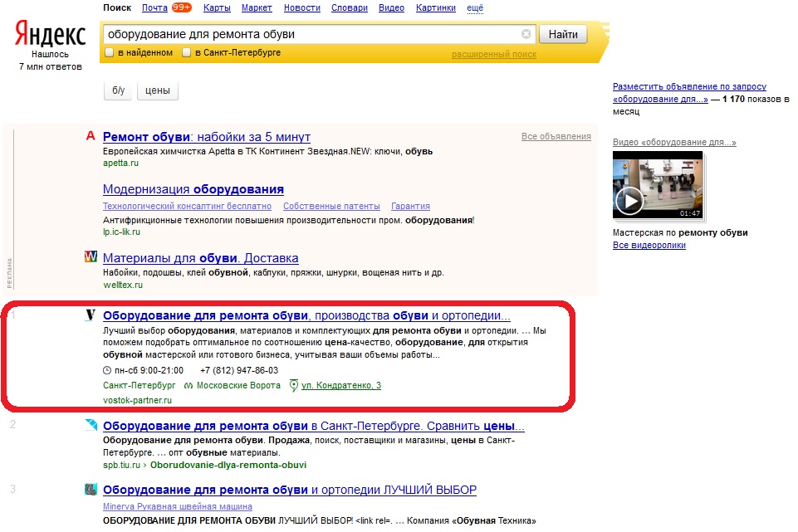Open result 'и ортопедии ЛУЧШИЙ ВЫБОР'
Screen dimensions: 798x532
pos(290,490)
